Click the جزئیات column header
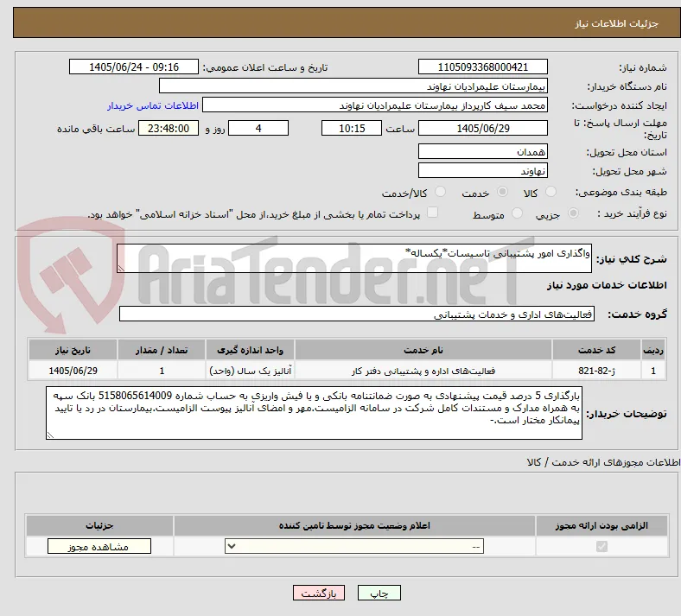Viewport: 681px width, 616px height. click(x=99, y=525)
